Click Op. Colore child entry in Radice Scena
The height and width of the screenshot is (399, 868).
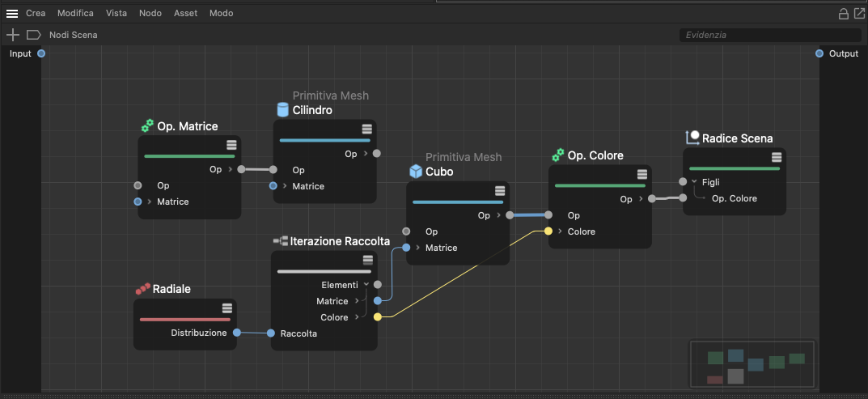(734, 197)
